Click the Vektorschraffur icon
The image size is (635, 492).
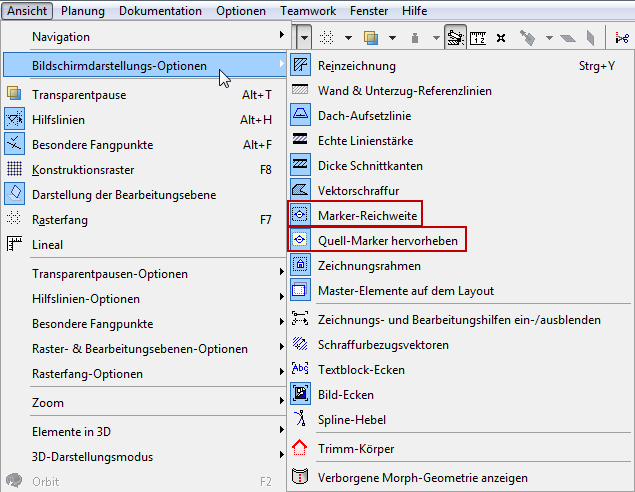[x=300, y=190]
